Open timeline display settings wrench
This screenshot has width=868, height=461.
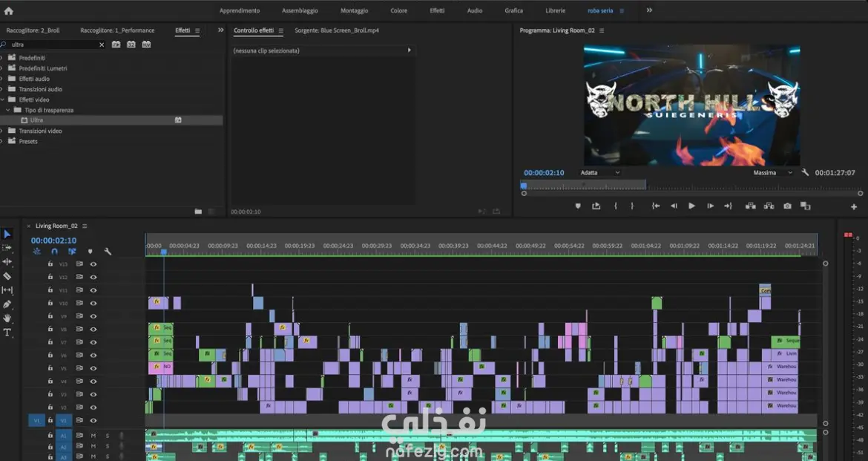(x=108, y=252)
